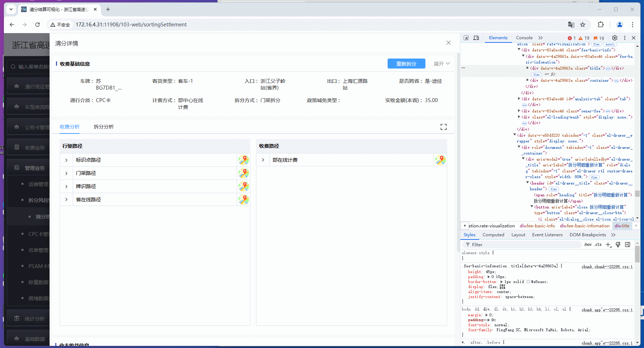The image size is (644, 348).
Task: Expand the 门架路径 row
Action: [x=66, y=173]
